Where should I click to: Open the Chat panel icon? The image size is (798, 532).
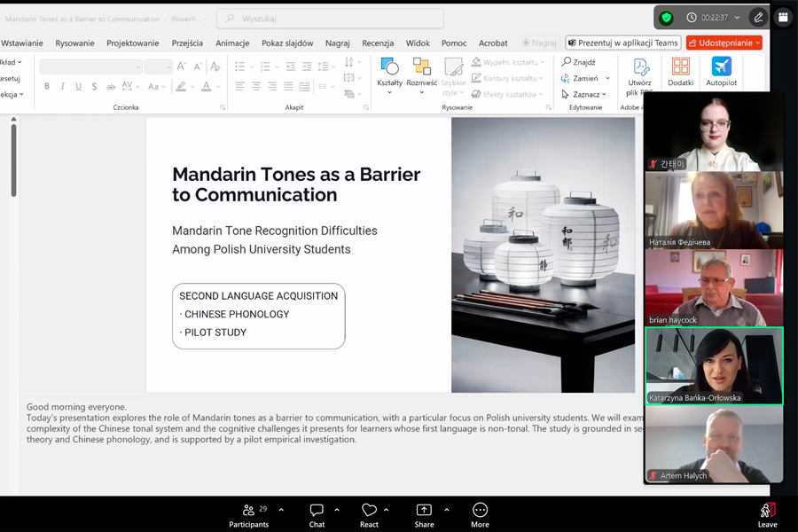coord(317,510)
